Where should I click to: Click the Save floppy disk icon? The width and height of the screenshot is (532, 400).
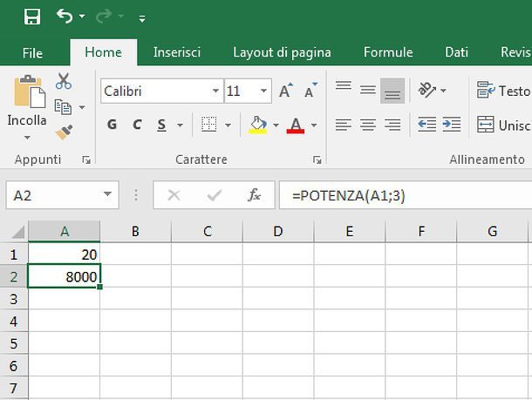32,17
